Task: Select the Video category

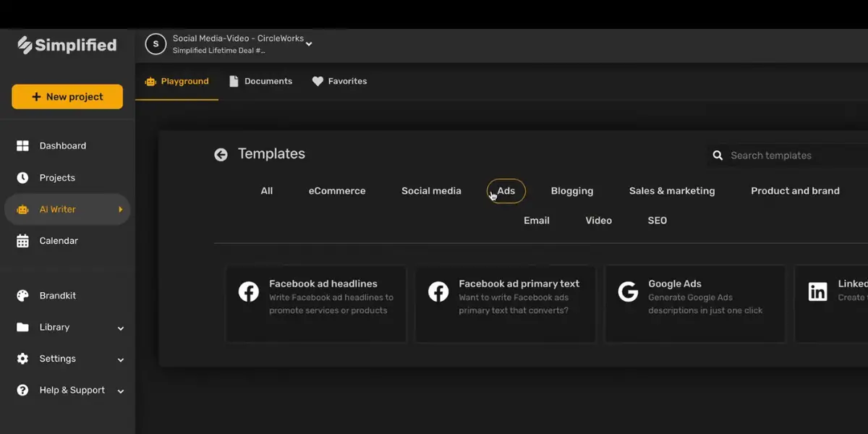Action: click(599, 221)
